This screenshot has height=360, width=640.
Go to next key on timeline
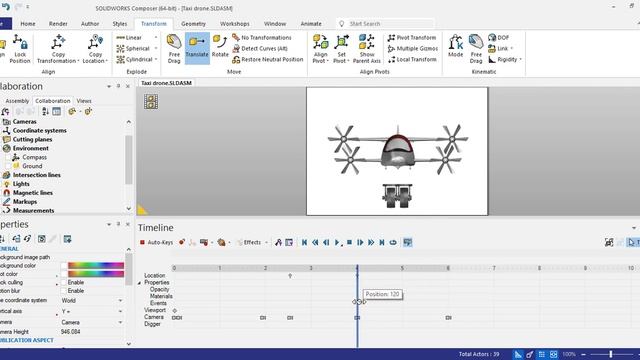click(371, 242)
